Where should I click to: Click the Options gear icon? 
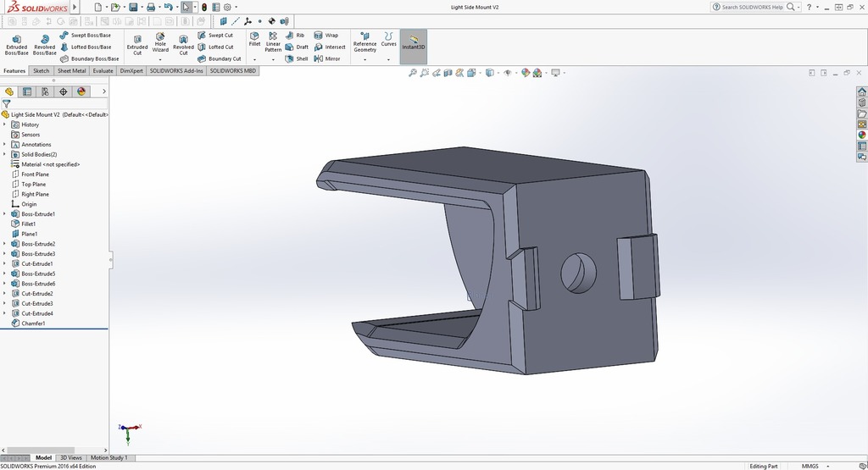(x=227, y=7)
